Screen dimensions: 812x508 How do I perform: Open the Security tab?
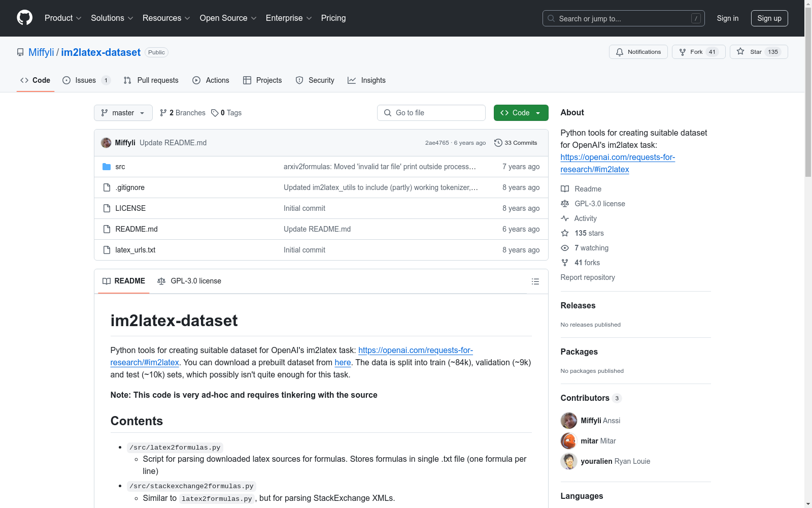[315, 80]
